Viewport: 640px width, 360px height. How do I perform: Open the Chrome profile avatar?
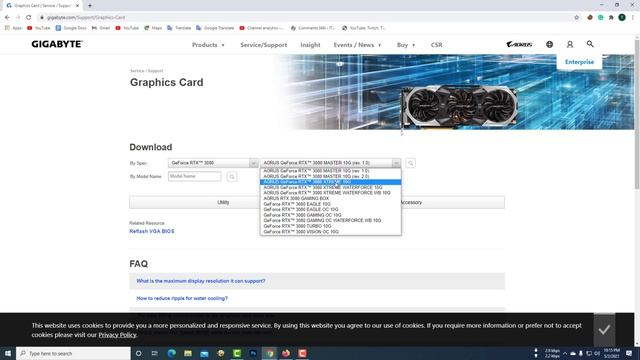(622, 18)
